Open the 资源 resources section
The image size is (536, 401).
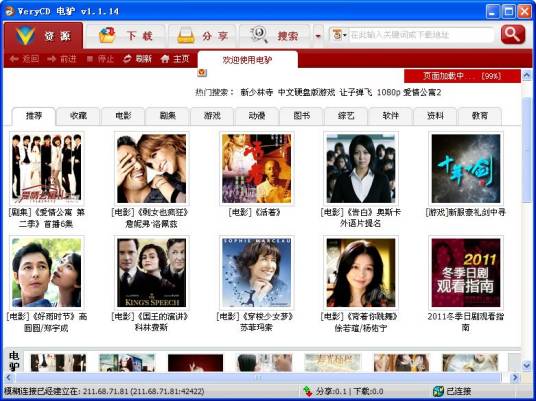[x=43, y=36]
